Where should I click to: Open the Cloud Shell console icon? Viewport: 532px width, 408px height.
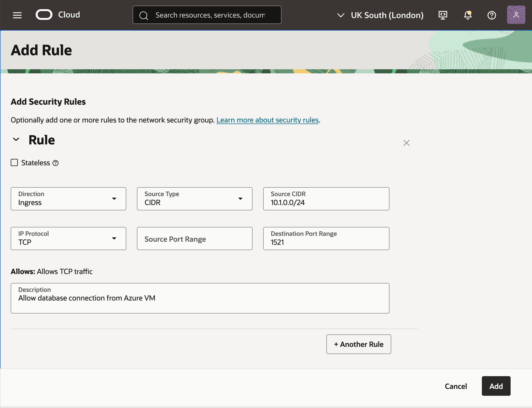(443, 15)
